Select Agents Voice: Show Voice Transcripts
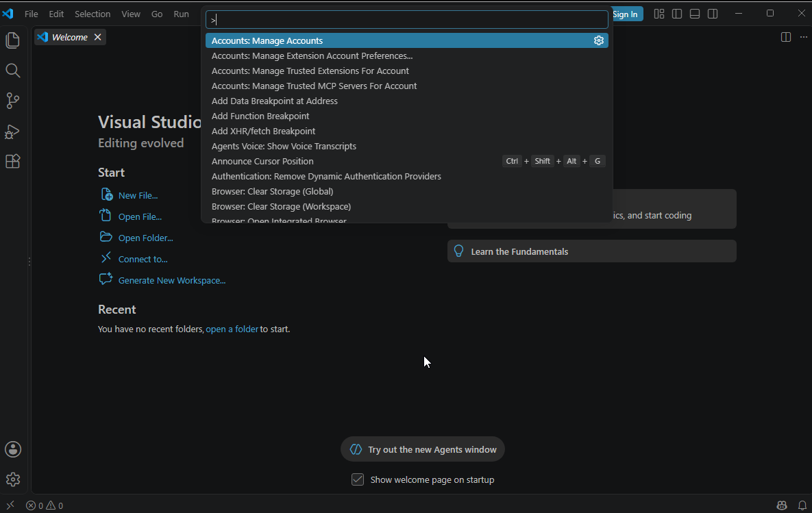 pyautogui.click(x=407, y=146)
